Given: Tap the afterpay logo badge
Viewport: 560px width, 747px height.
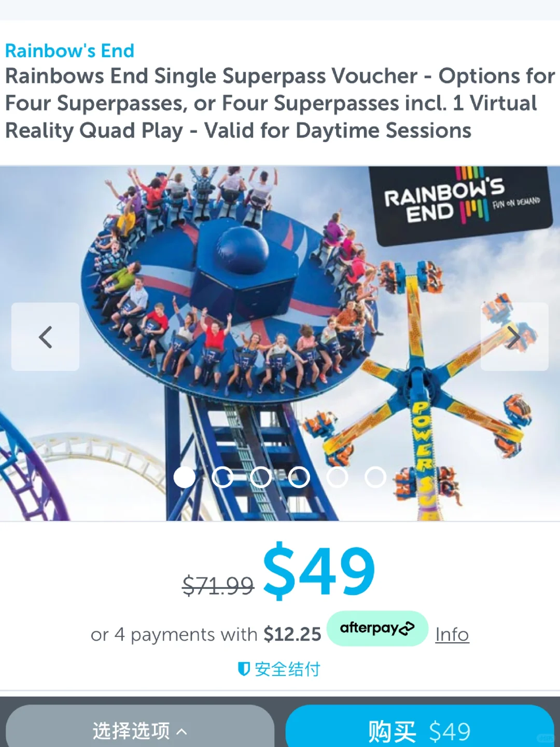Looking at the screenshot, I should click(377, 628).
